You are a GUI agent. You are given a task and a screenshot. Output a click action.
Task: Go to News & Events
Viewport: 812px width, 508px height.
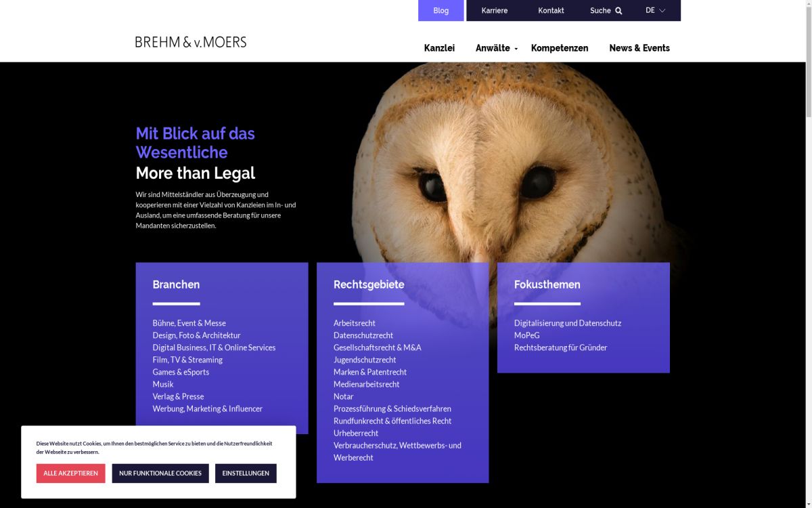tap(639, 48)
